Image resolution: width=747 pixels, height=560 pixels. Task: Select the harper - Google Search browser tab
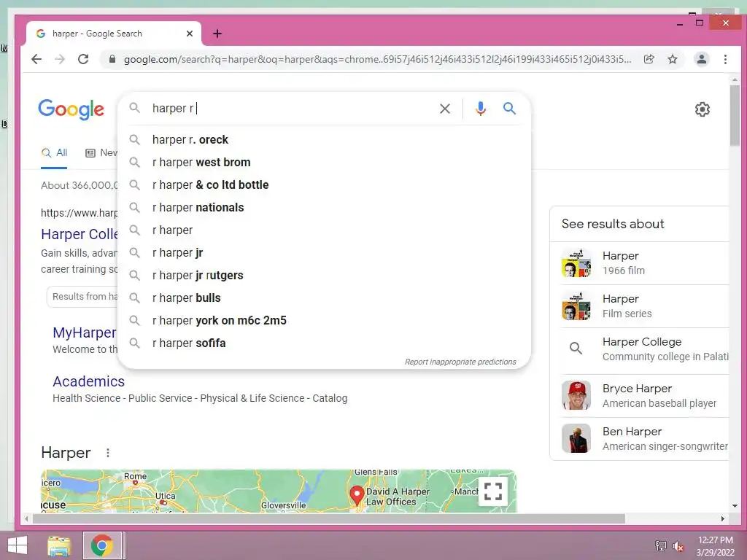tap(114, 34)
